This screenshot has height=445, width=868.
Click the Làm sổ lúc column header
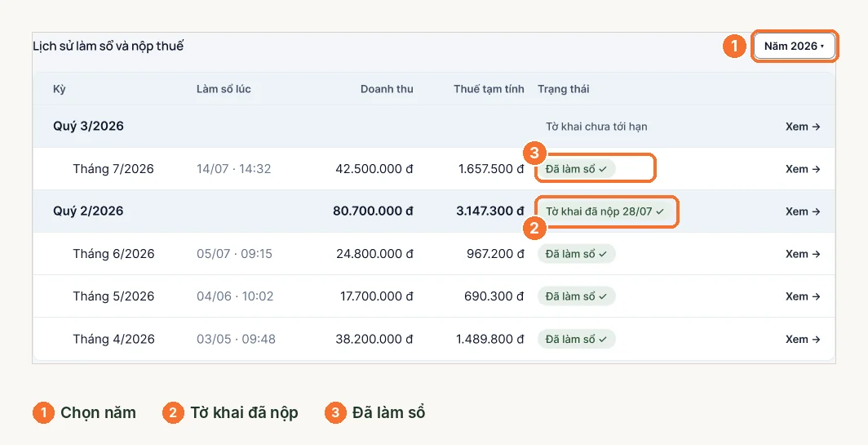click(x=224, y=89)
